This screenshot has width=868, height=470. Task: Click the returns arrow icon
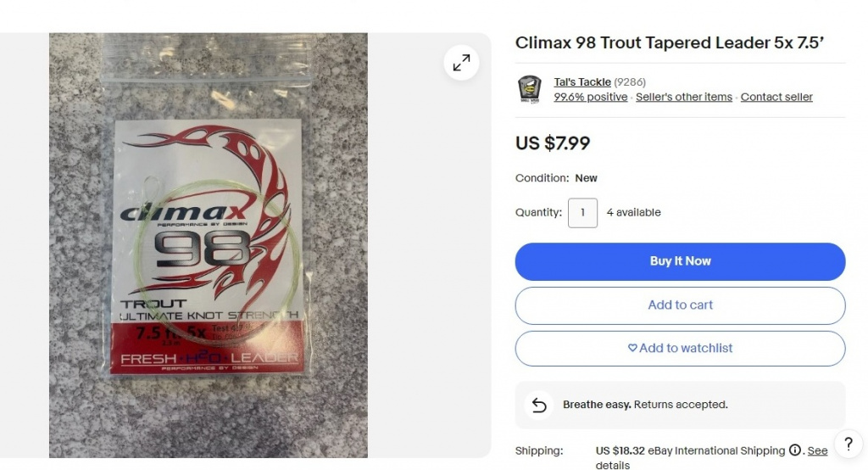[539, 406]
